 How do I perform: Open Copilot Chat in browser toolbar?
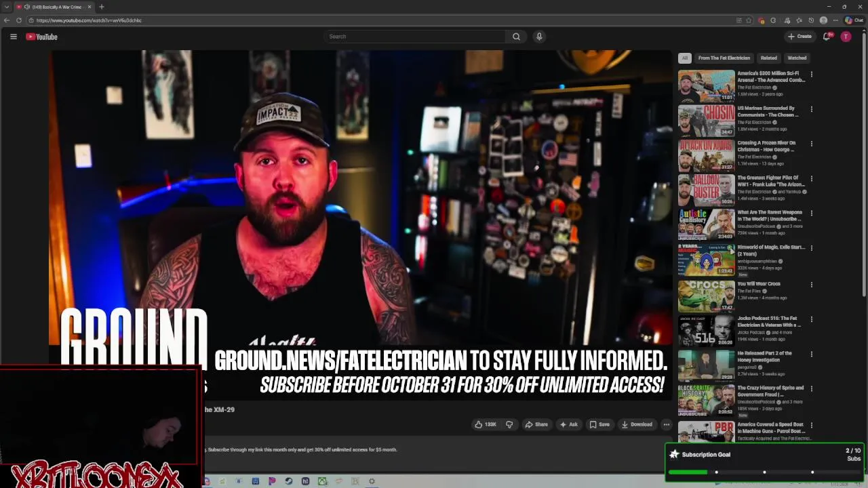tap(854, 20)
